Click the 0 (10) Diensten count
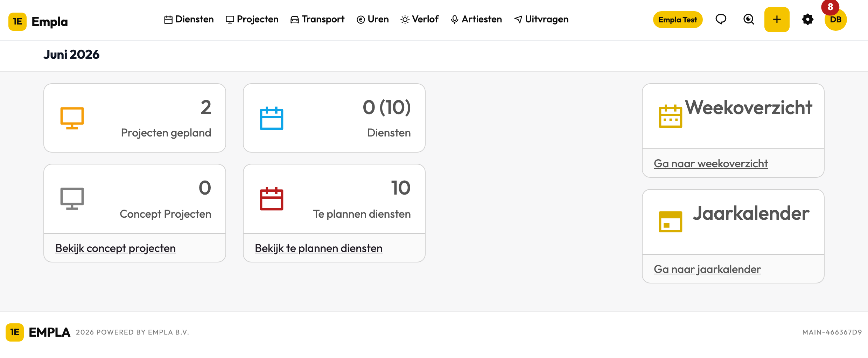868x358 pixels. 387,107
